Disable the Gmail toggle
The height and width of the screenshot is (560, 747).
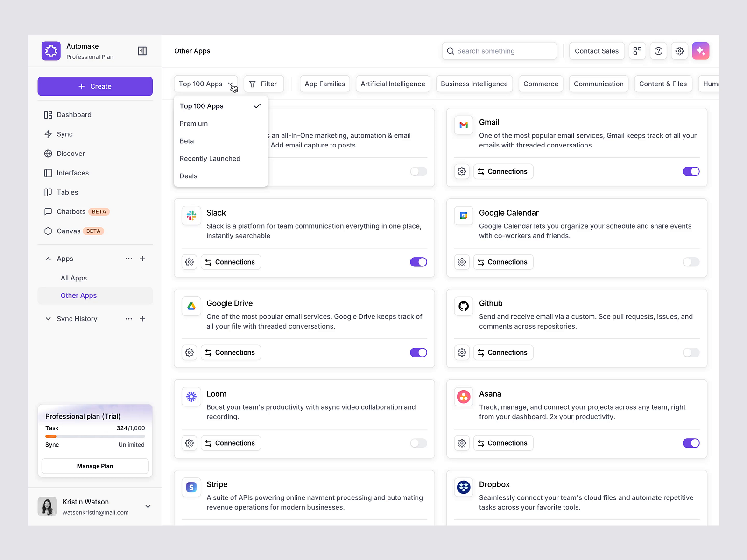691,171
